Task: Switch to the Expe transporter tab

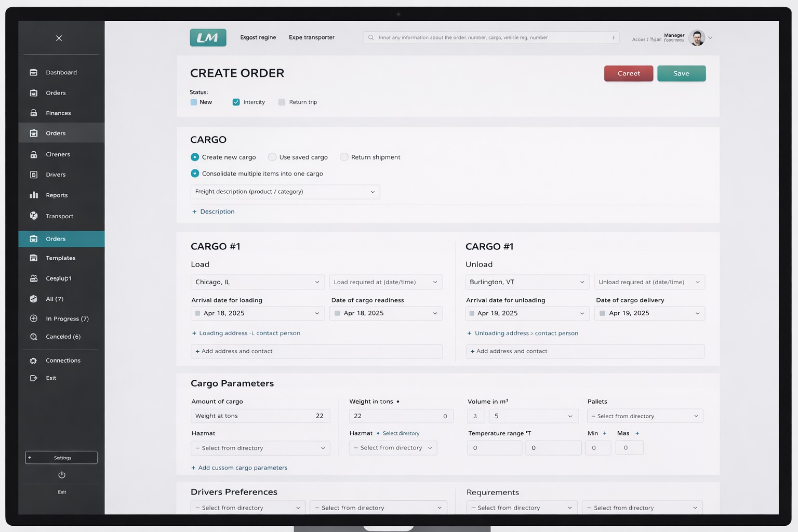Action: pyautogui.click(x=312, y=37)
